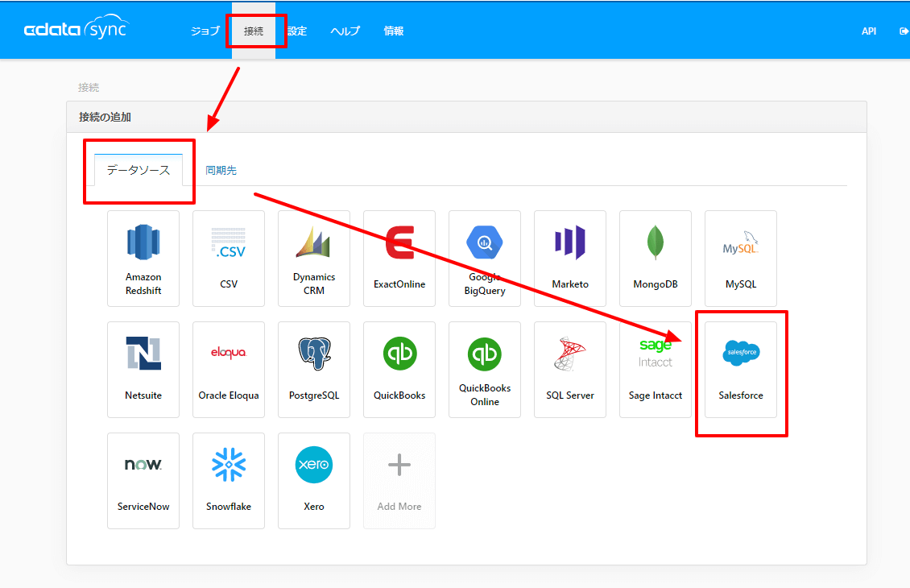Open the API link in header
The width and height of the screenshot is (910, 588).
(869, 31)
